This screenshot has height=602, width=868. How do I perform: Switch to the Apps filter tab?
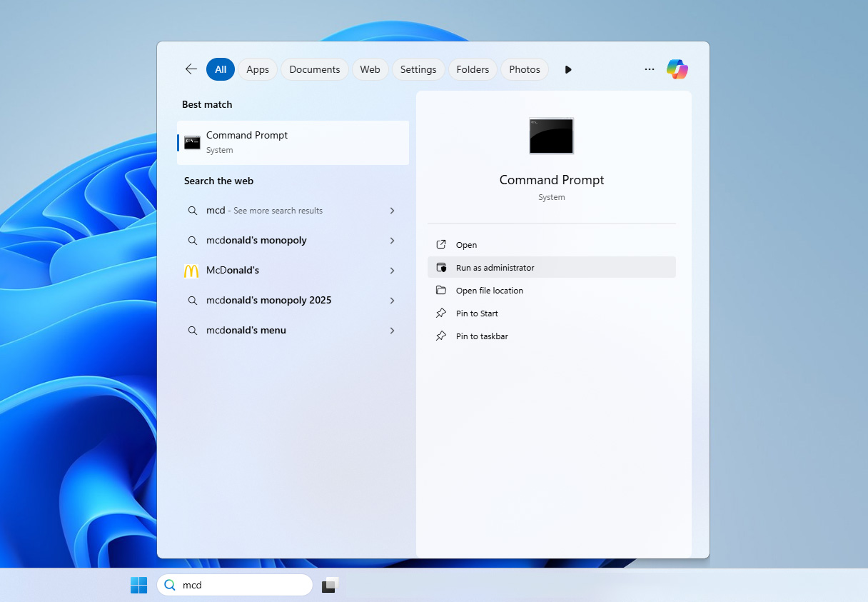(257, 69)
